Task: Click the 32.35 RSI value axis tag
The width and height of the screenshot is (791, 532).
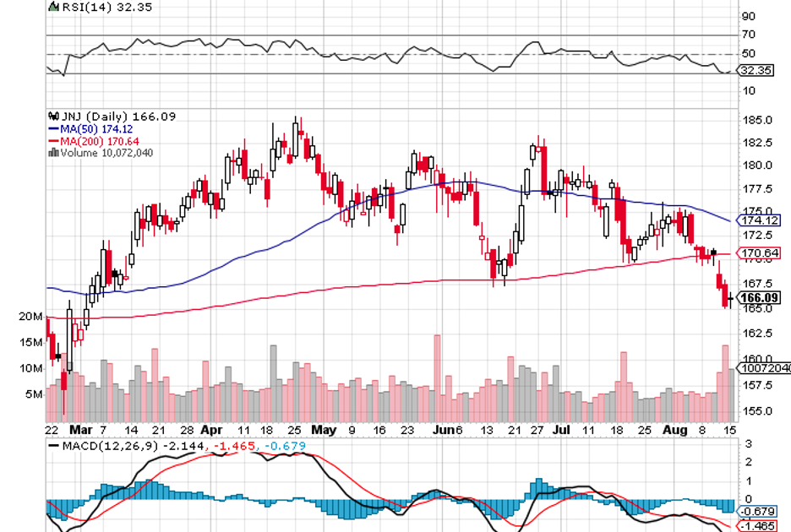Action: 759,71
